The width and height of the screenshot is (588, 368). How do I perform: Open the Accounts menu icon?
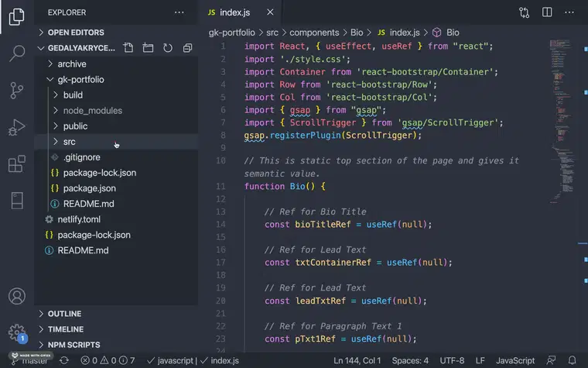click(x=17, y=296)
